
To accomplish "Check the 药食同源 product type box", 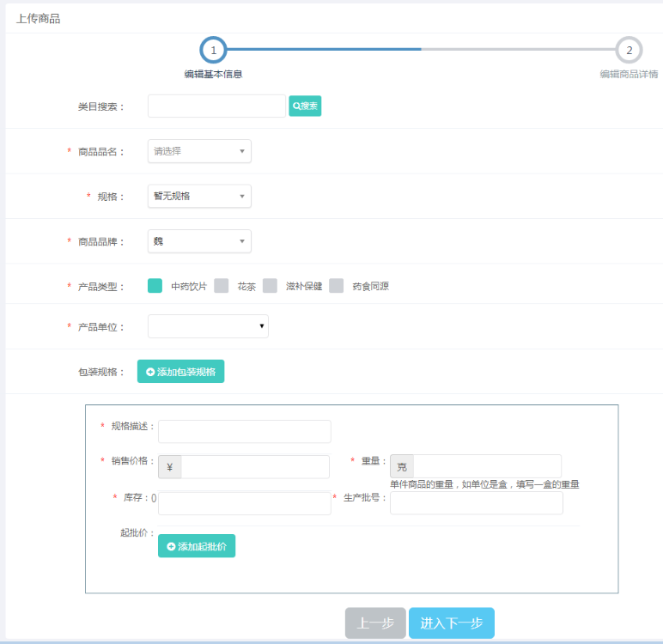I will coord(336,286).
